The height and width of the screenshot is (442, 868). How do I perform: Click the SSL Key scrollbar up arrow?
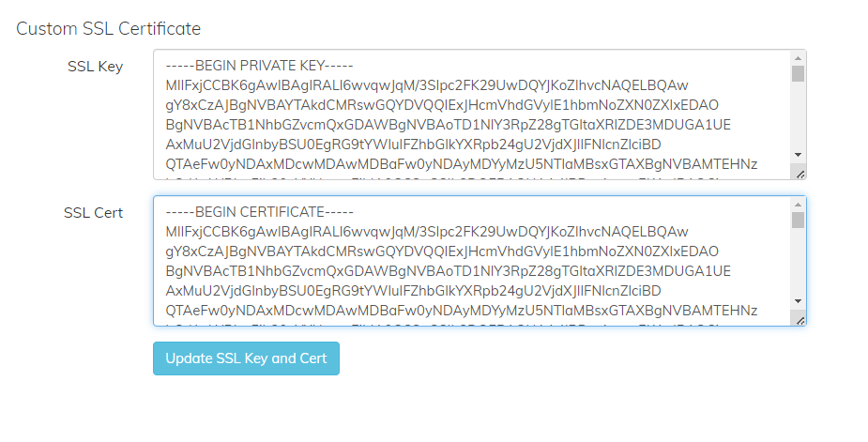coord(798,58)
